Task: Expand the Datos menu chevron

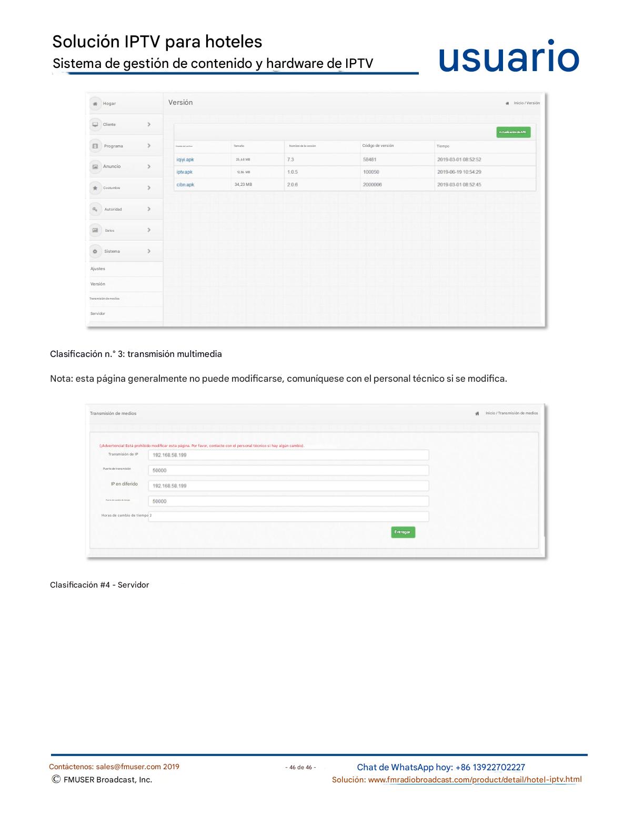Action: coord(149,230)
